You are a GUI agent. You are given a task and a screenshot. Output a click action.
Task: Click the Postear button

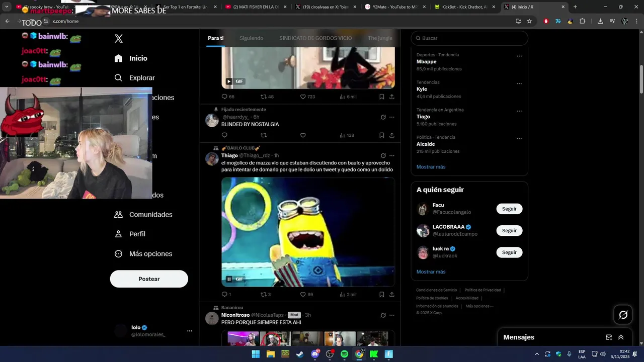149,279
